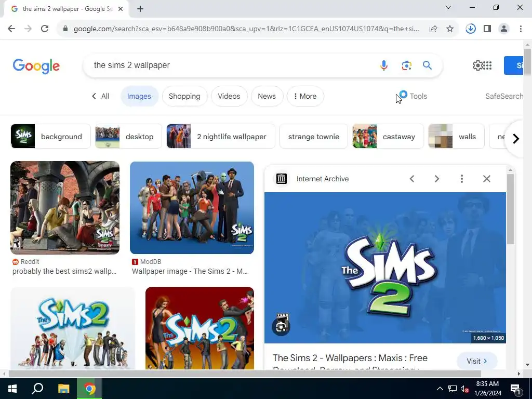532x399 pixels.
Task: Open the red-background Sims 2 image
Action: (199, 328)
